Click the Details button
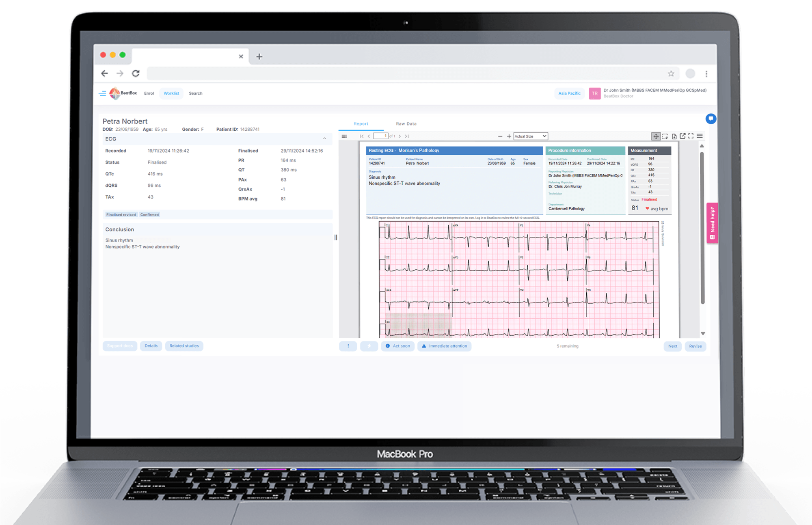The height and width of the screenshot is (525, 812). pyautogui.click(x=151, y=346)
